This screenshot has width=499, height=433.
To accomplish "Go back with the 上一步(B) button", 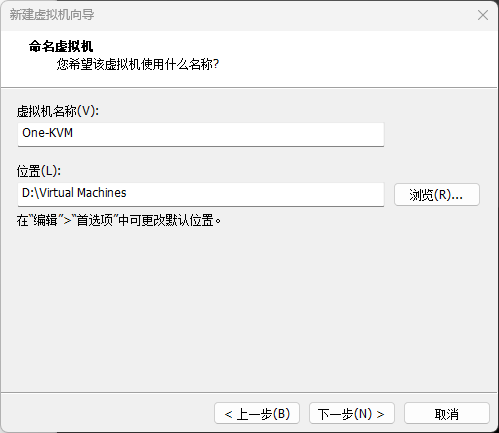I will 257,413.
